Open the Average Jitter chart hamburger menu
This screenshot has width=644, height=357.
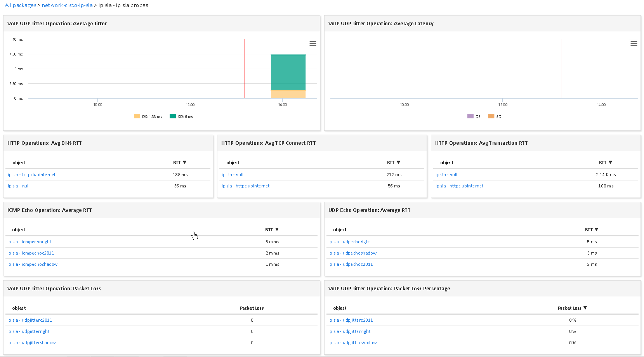[x=312, y=44]
